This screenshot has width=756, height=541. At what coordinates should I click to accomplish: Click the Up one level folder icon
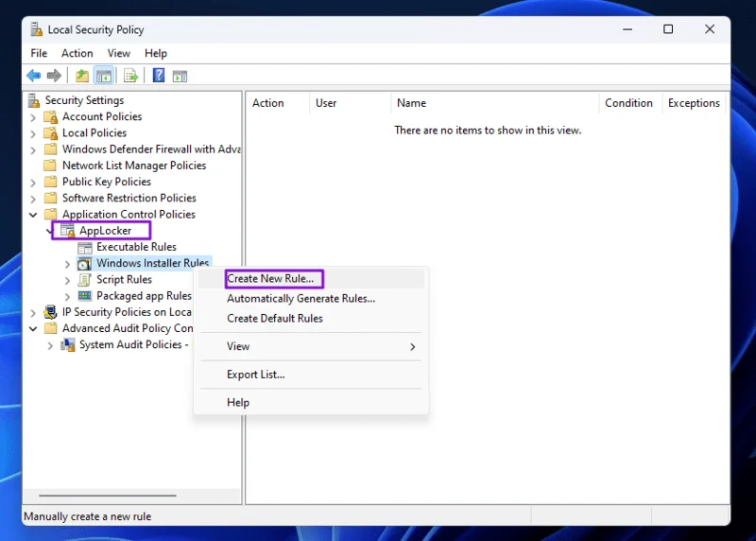(x=82, y=76)
